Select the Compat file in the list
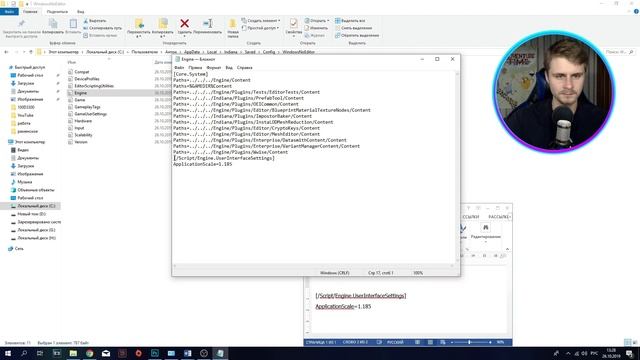 (x=82, y=72)
